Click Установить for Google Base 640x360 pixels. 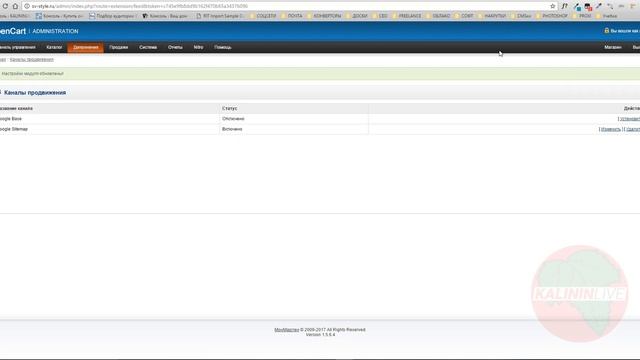(630, 119)
